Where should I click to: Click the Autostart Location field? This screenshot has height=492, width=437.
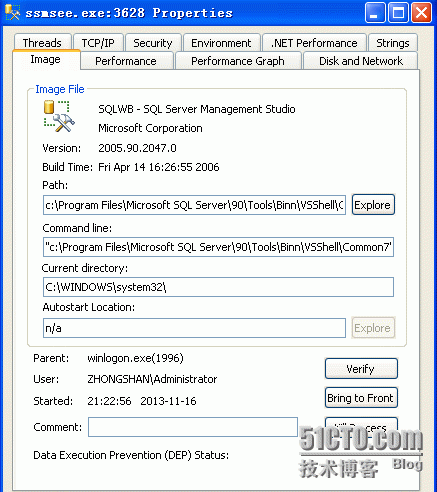coord(194,328)
